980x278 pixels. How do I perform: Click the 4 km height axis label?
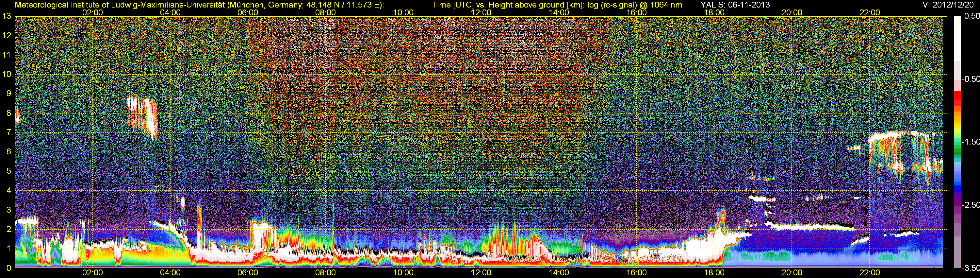tap(9, 190)
